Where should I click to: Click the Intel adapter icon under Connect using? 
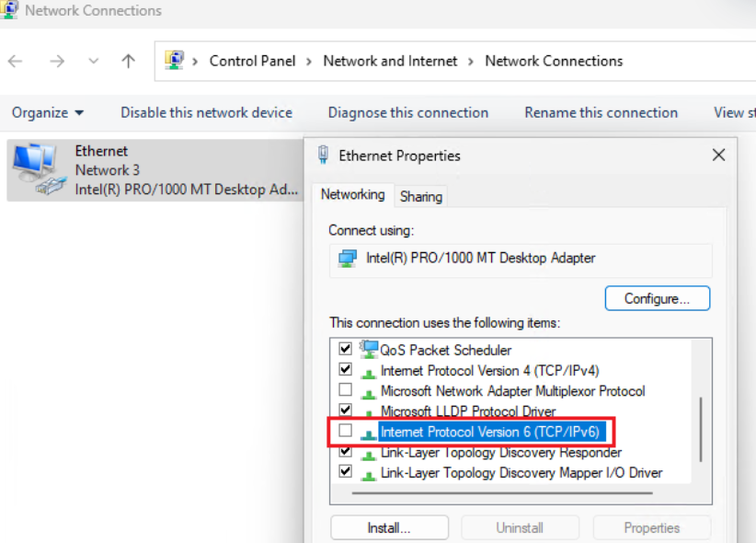348,259
